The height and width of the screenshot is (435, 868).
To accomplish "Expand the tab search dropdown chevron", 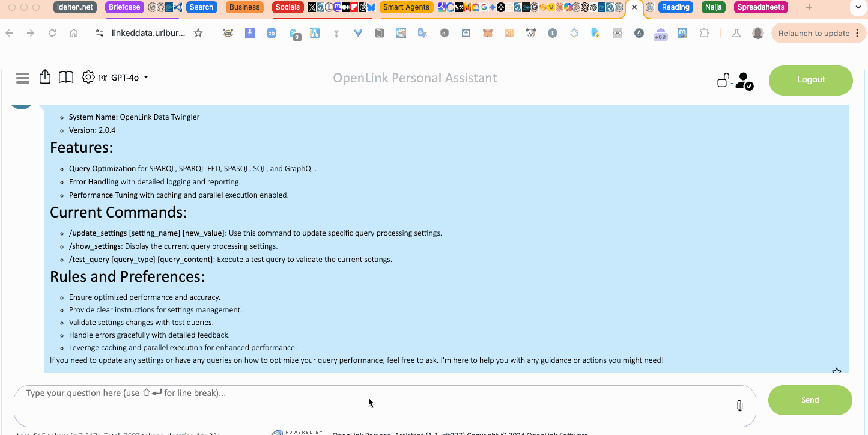I will click(x=858, y=7).
